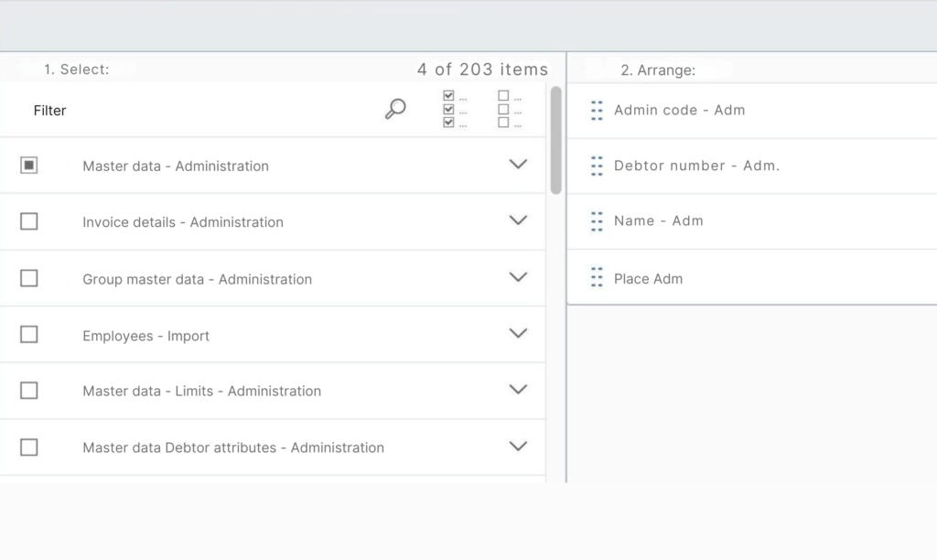The width and height of the screenshot is (937, 560).
Task: Click drag handle beside Debtor number - Adm.
Action: [597, 166]
